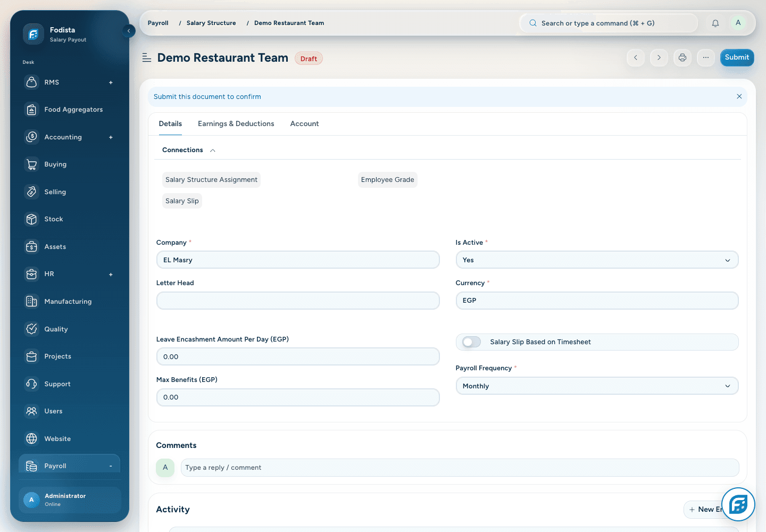Switch to the Details tab
Screen dimensions: 766x532
click(x=170, y=124)
